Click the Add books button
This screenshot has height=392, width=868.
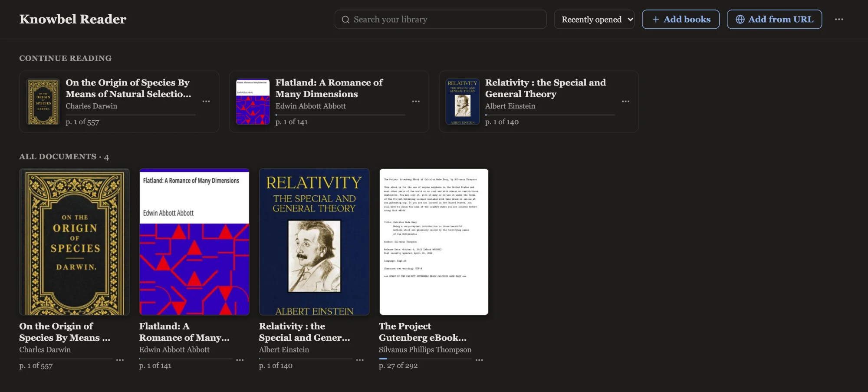point(681,20)
